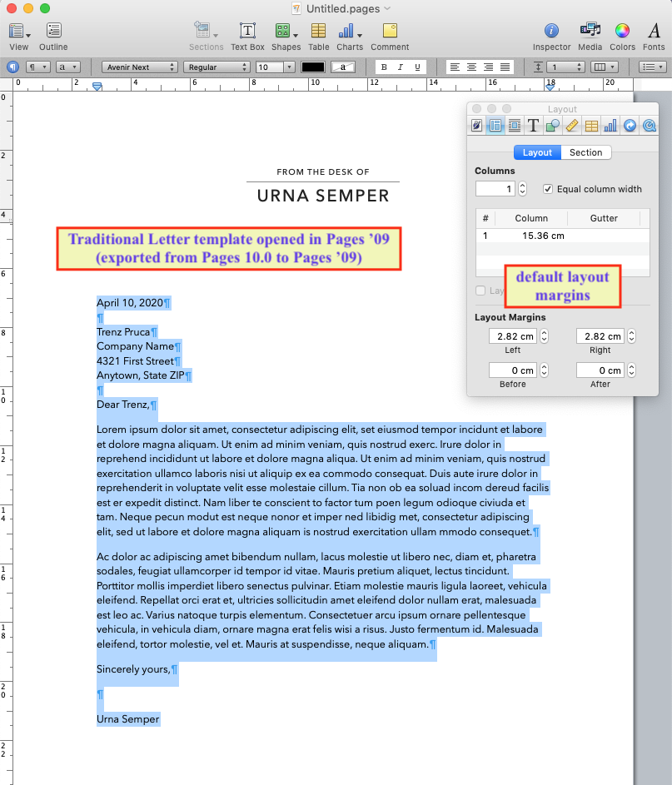This screenshot has height=785, width=672.
Task: Open the columns dropdown in format bar
Action: click(605, 67)
